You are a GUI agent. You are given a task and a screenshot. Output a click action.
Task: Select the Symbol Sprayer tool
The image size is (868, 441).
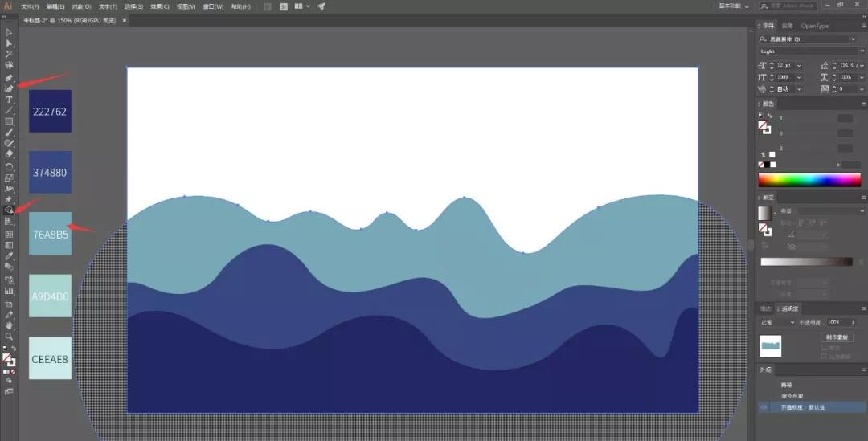click(x=9, y=280)
